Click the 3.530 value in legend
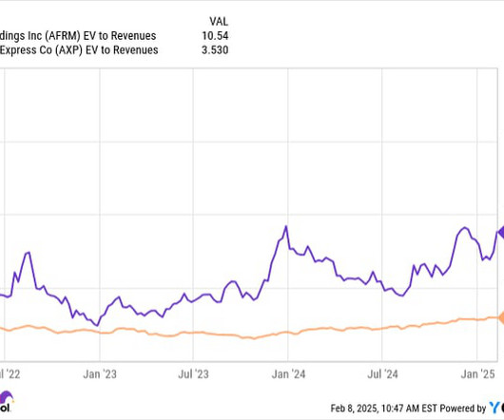 (x=215, y=50)
